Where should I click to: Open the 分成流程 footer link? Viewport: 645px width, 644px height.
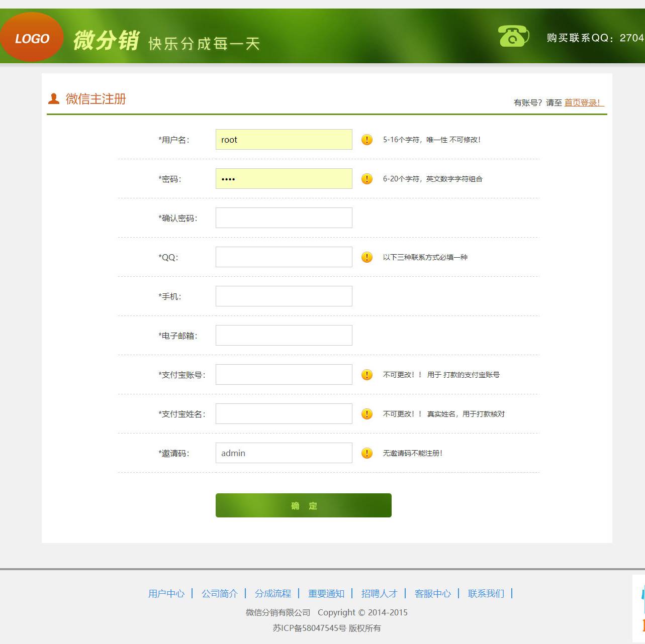[273, 594]
